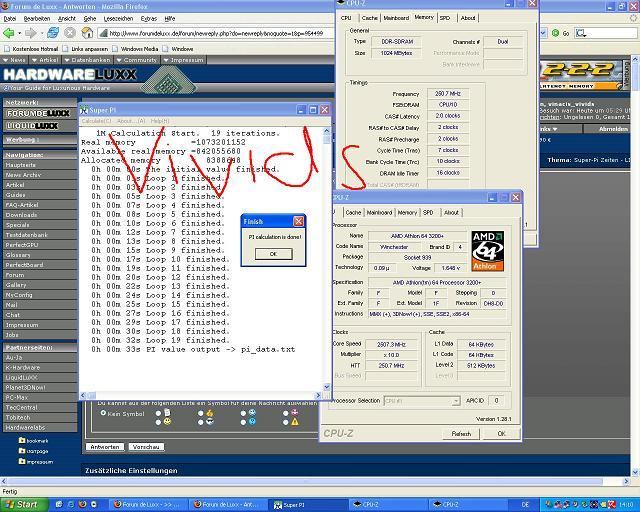Expand the News navigation dropdown
The height and width of the screenshot is (512, 640).
pos(14,60)
